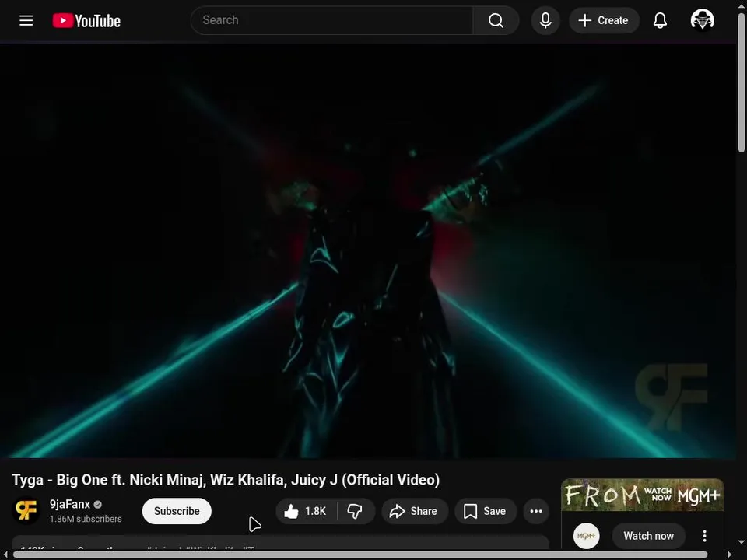Screen dimensions: 747x560
Task: Open more actions ellipsis menu
Action: [536, 511]
